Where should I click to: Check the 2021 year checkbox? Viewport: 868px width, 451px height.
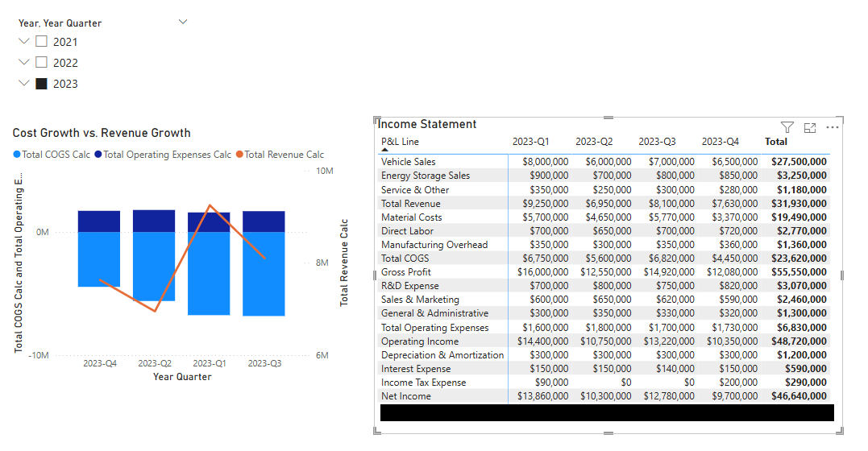click(x=41, y=42)
